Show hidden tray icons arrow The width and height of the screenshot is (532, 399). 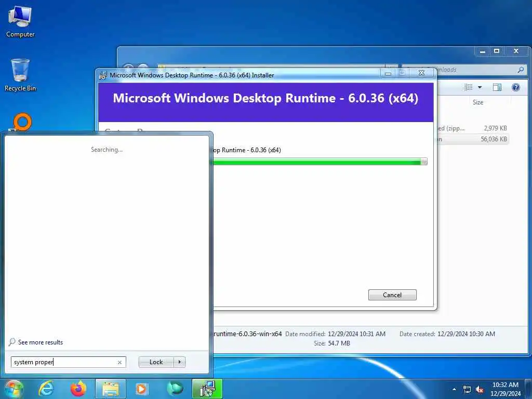tap(454, 389)
